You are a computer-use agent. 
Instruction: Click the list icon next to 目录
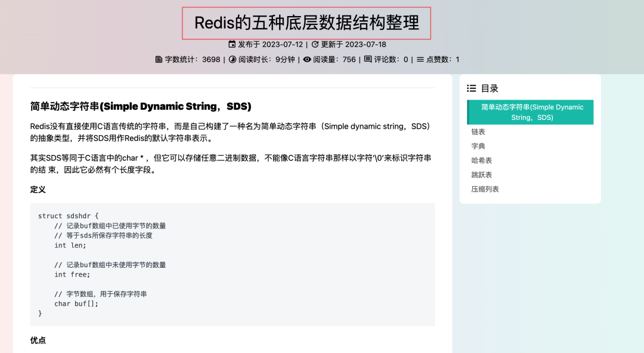472,88
